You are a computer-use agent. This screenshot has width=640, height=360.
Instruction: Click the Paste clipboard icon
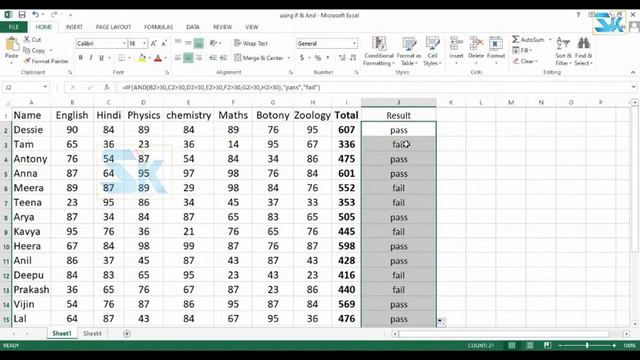pyautogui.click(x=12, y=44)
